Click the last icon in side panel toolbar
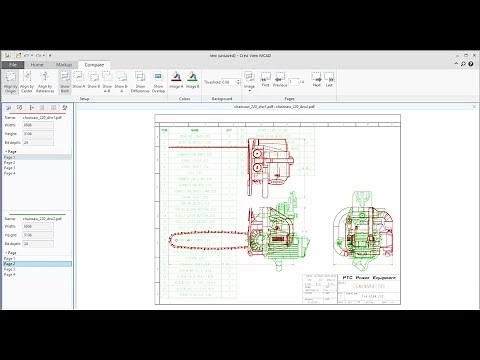Screen dimensions: 480x360 [x=65, y=107]
